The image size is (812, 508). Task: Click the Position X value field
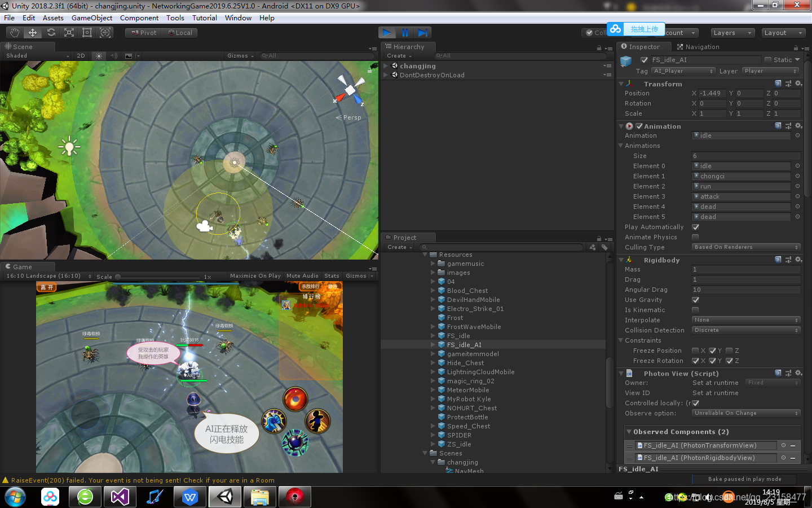tap(712, 93)
